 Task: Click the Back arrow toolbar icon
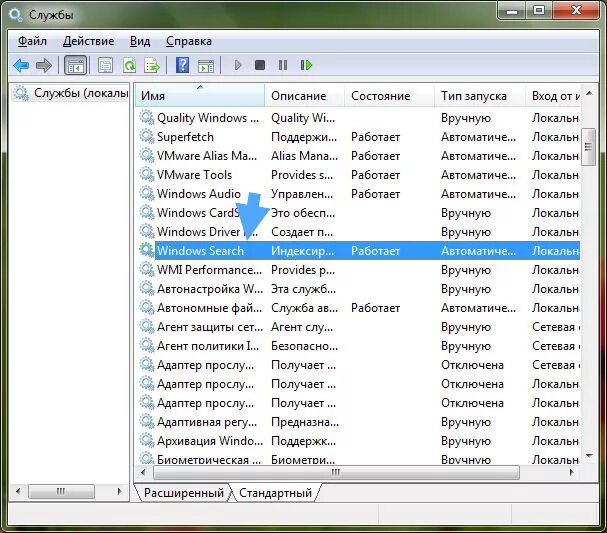pos(21,65)
